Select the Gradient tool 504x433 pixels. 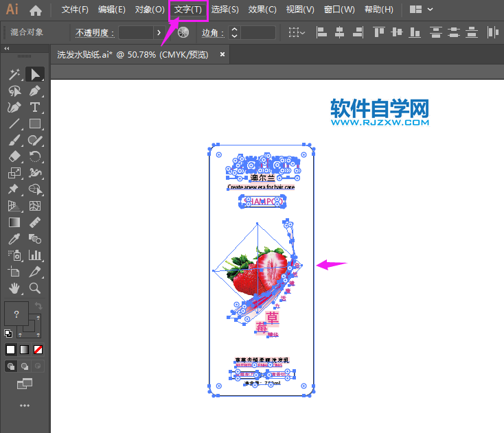14,222
